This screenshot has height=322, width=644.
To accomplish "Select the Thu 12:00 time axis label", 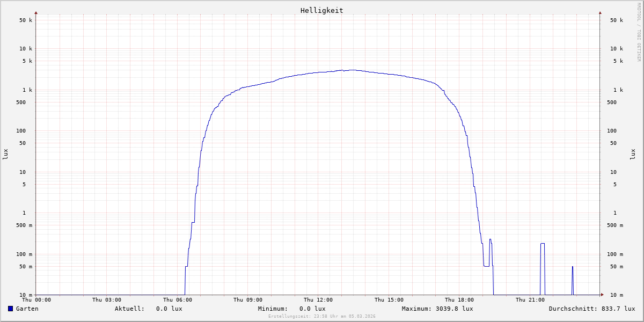I will 318,300.
